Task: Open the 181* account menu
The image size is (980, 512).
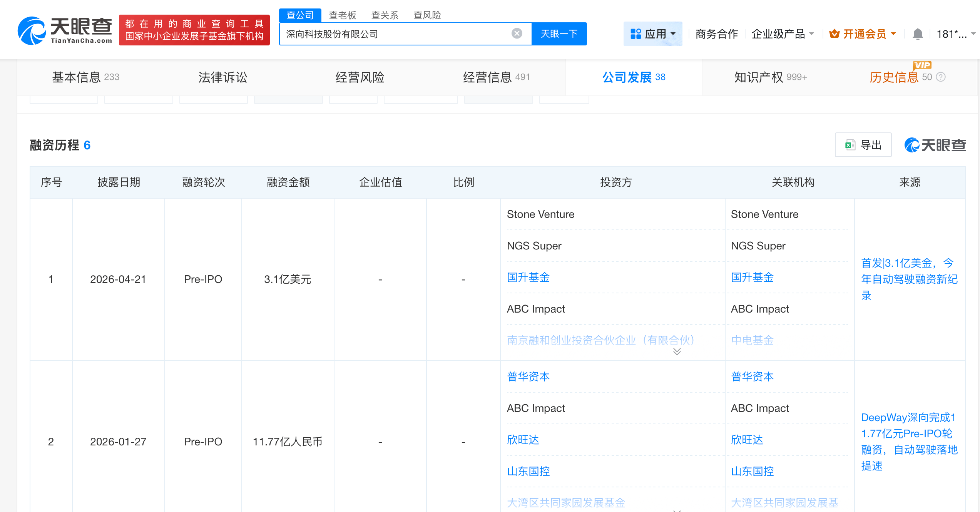Action: tap(955, 34)
